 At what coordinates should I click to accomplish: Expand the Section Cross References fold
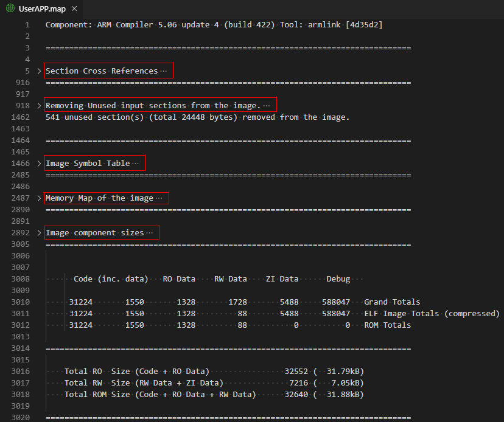click(39, 71)
